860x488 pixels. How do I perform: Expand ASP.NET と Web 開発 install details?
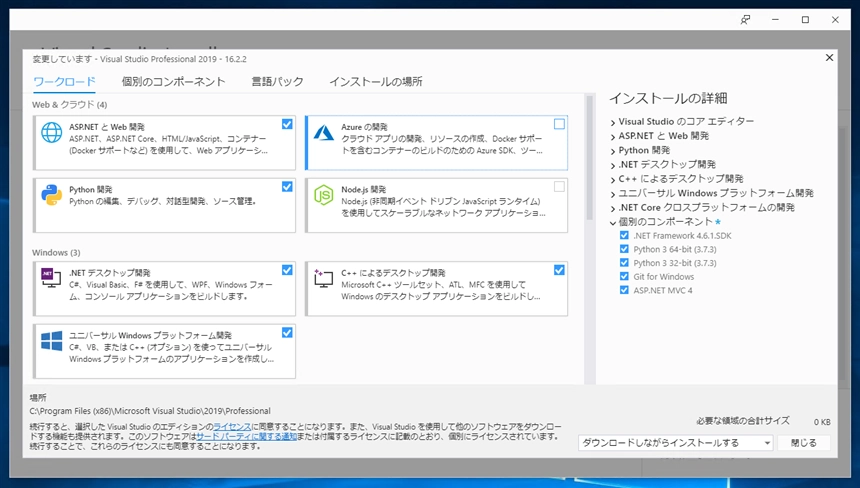coord(613,137)
